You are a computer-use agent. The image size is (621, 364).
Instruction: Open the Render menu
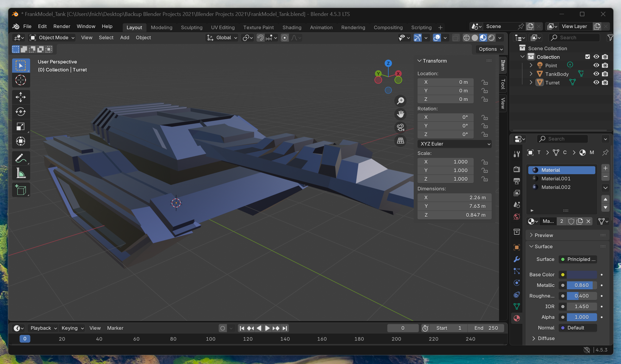point(61,26)
